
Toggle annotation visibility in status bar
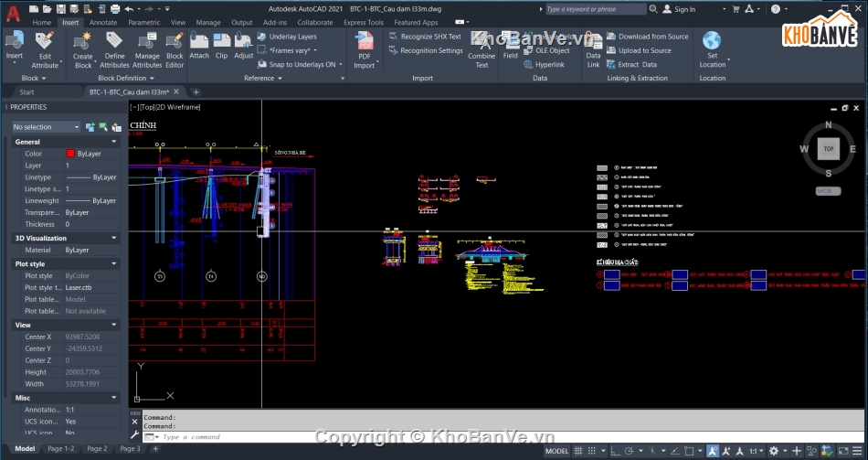coord(713,452)
